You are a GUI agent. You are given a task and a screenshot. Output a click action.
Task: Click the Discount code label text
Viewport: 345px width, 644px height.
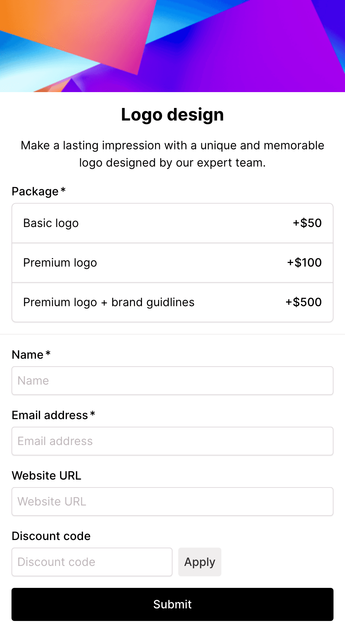51,536
